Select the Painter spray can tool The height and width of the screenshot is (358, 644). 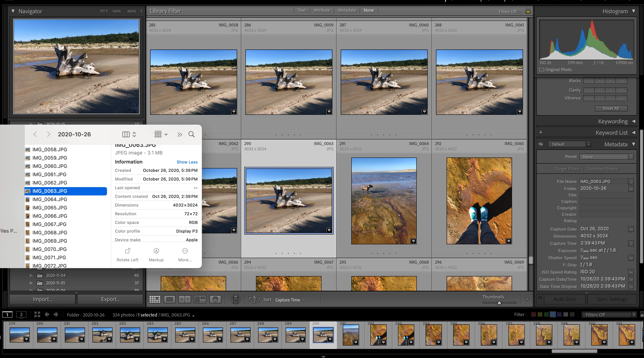coord(236,299)
